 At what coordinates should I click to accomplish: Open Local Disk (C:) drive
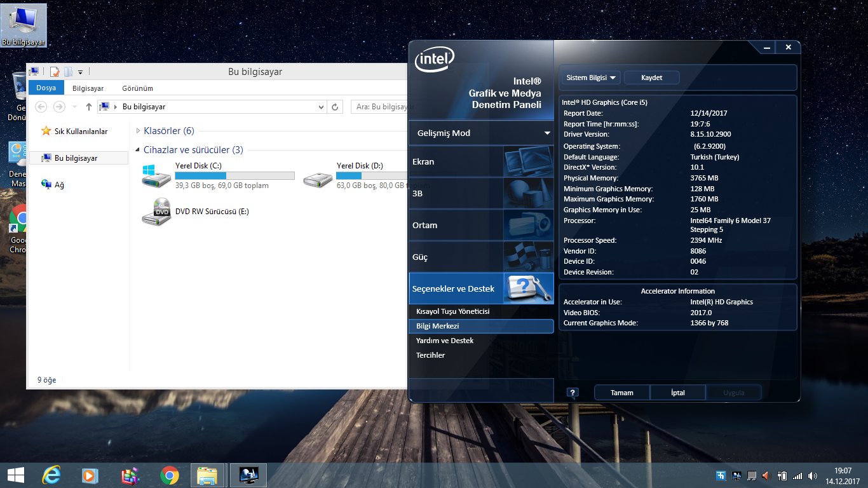pyautogui.click(x=157, y=176)
